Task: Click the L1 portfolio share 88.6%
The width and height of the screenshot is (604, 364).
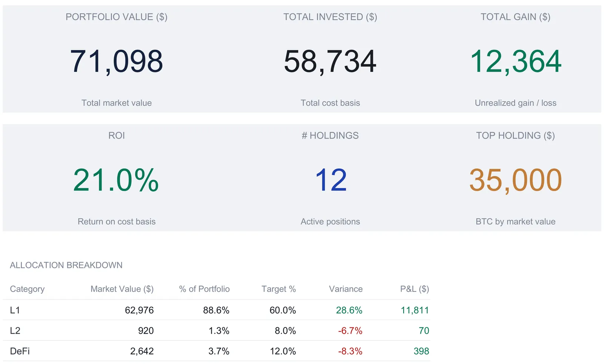Action: (216, 310)
